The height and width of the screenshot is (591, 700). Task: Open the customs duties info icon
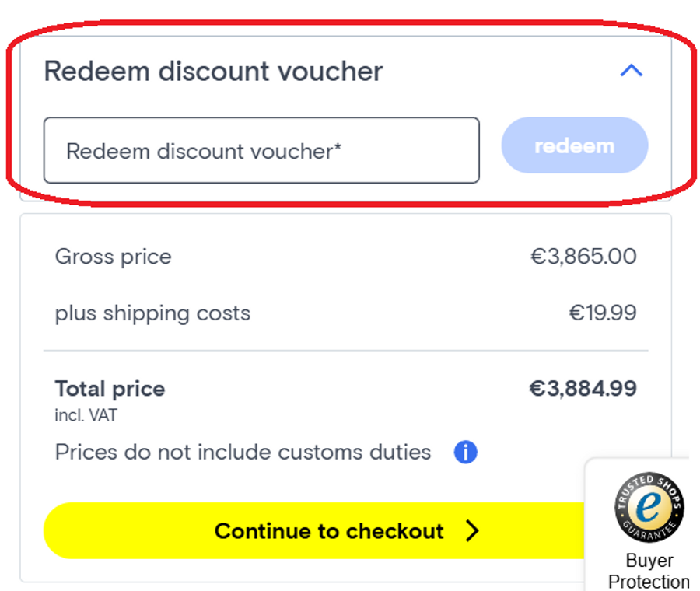(x=465, y=452)
